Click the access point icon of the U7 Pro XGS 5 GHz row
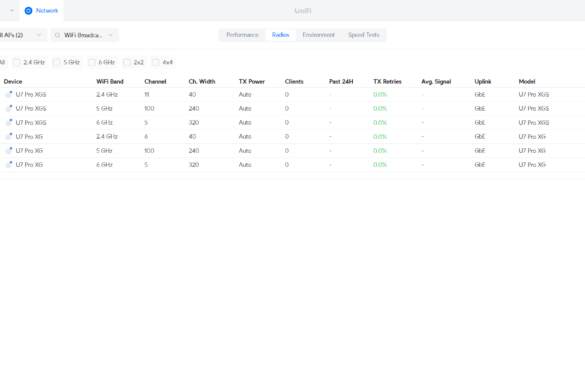The height and width of the screenshot is (390, 585). pos(9,109)
